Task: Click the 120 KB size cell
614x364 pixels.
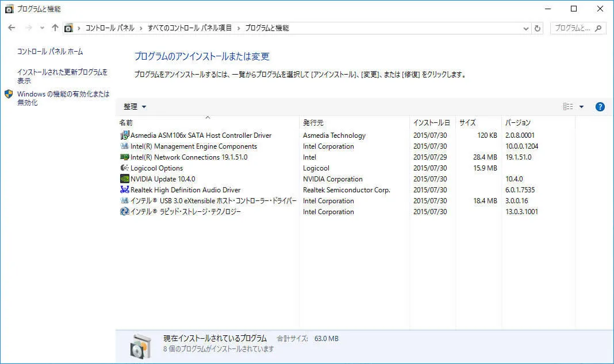Action: pos(487,135)
